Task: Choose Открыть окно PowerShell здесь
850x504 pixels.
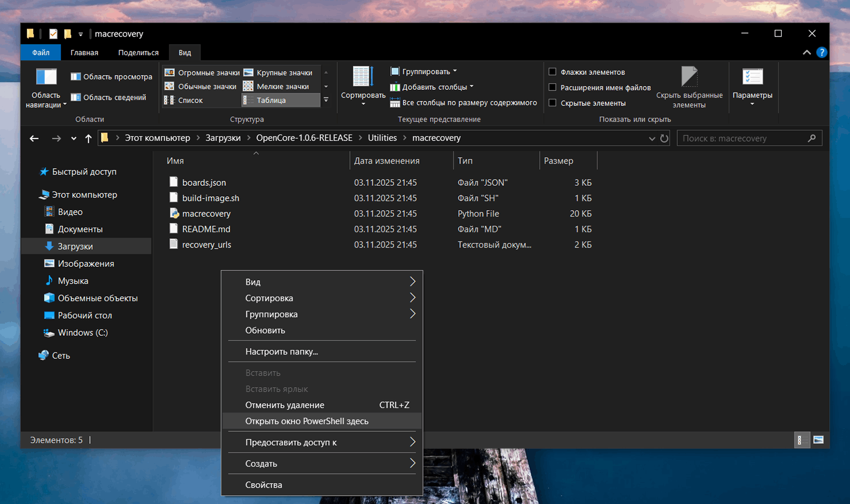Action: (x=322, y=421)
